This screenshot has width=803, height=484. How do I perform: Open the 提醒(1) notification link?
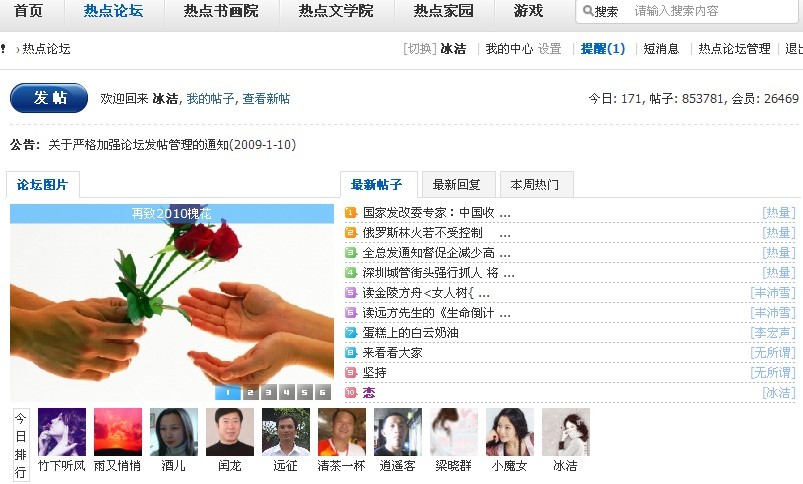603,49
